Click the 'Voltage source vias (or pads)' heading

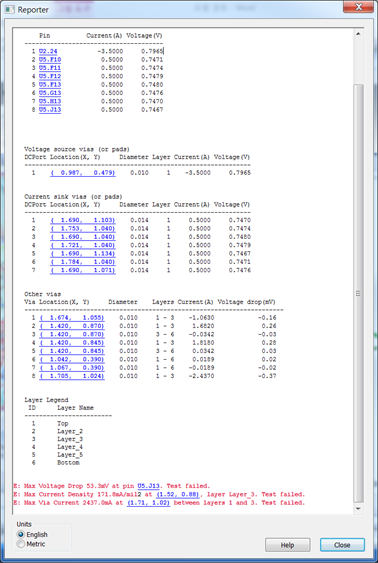[77, 149]
